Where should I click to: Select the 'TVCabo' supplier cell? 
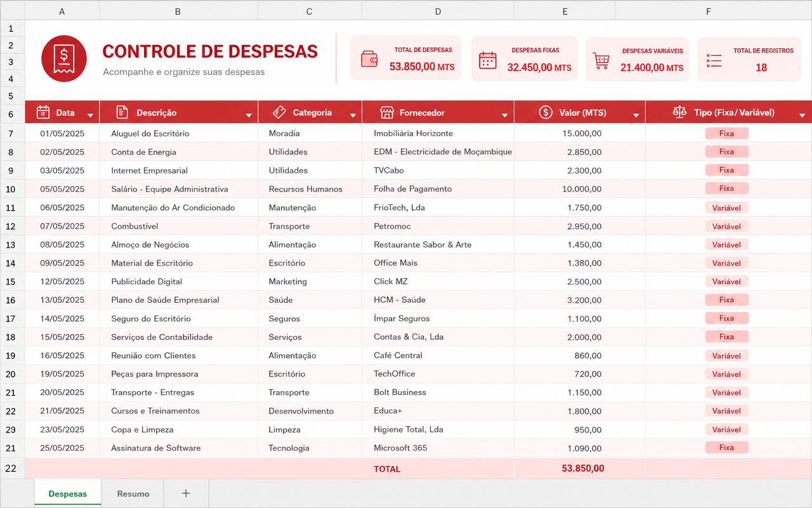click(x=438, y=170)
